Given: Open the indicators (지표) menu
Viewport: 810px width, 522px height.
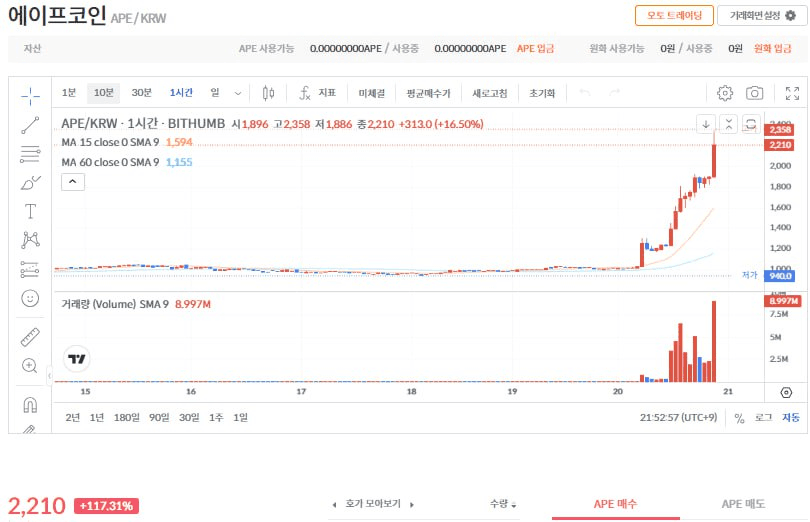Looking at the screenshot, I should (x=317, y=93).
